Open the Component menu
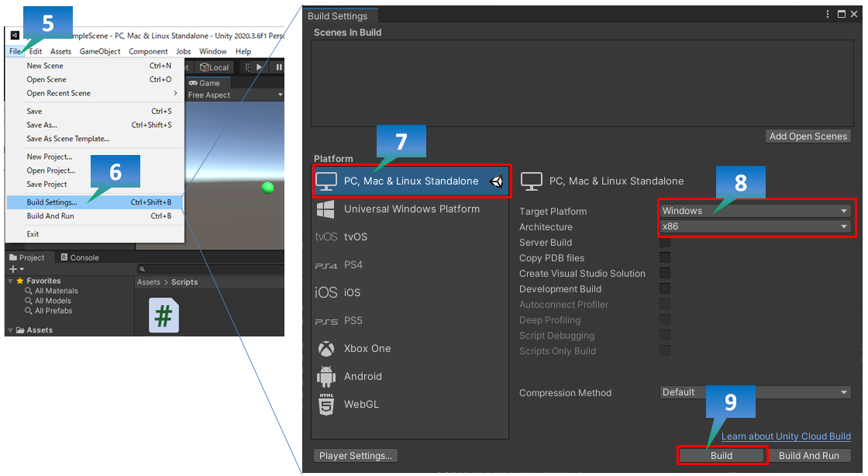 click(148, 51)
